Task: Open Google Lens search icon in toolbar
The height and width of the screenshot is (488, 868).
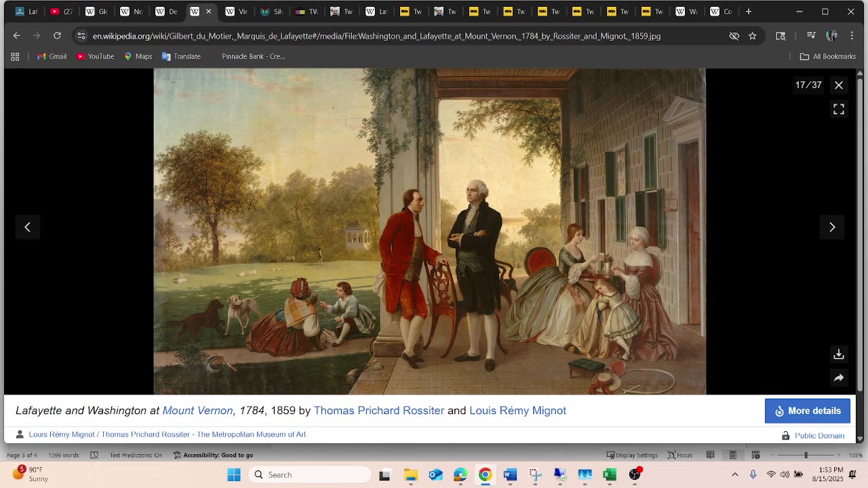Action: click(x=781, y=36)
